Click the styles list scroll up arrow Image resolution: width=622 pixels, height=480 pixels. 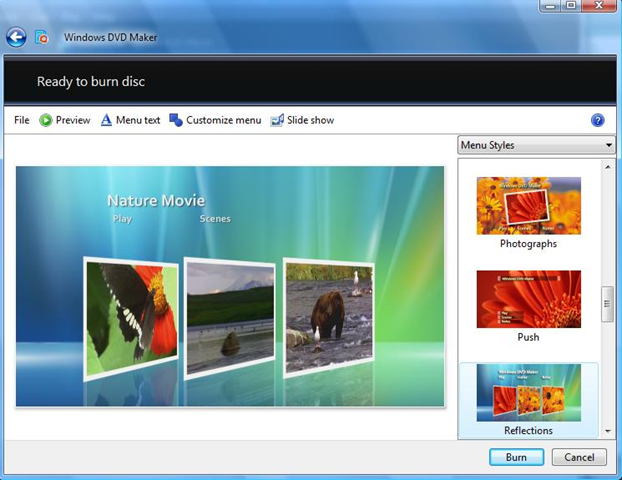pyautogui.click(x=608, y=167)
